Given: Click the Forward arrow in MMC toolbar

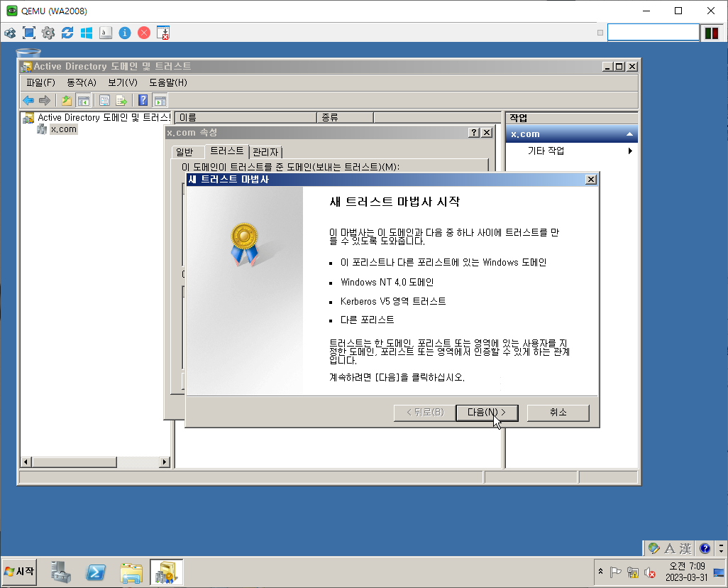Looking at the screenshot, I should point(45,100).
